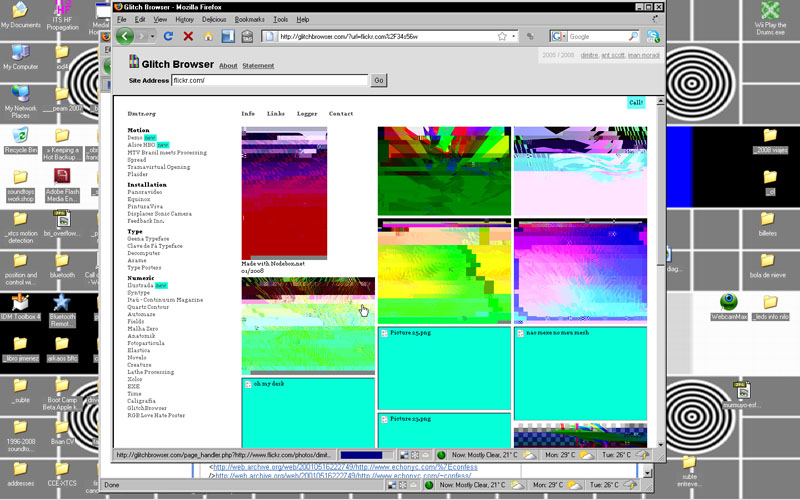This screenshot has width=800, height=500.
Task: Click the 'iman moradi' credit link
Action: [644, 55]
